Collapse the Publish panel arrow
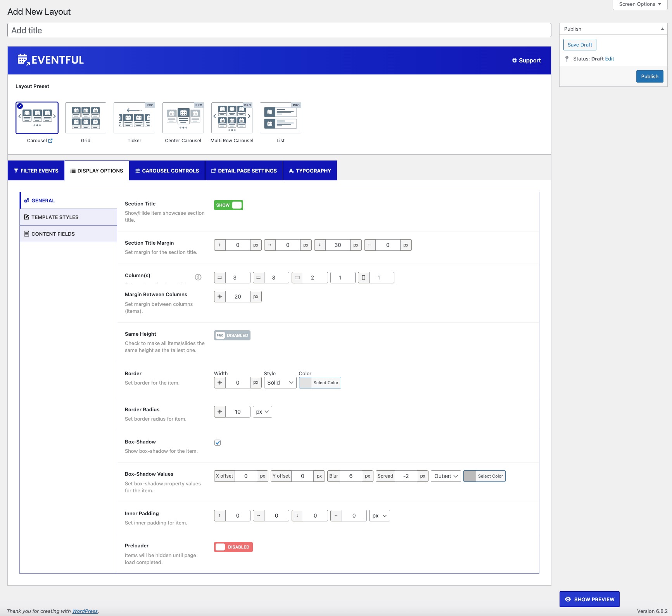This screenshot has height=616, width=672. pos(662,29)
